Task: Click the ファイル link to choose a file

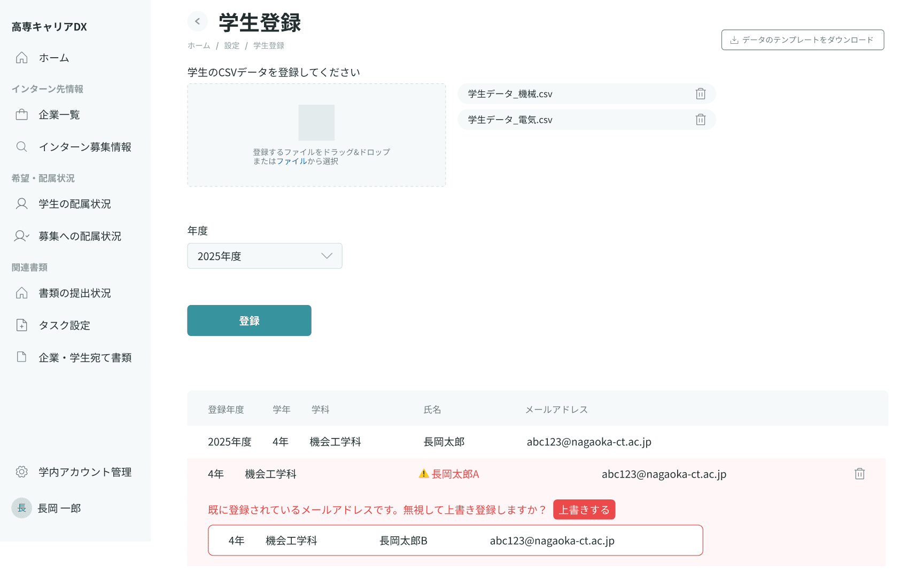Action: (292, 161)
